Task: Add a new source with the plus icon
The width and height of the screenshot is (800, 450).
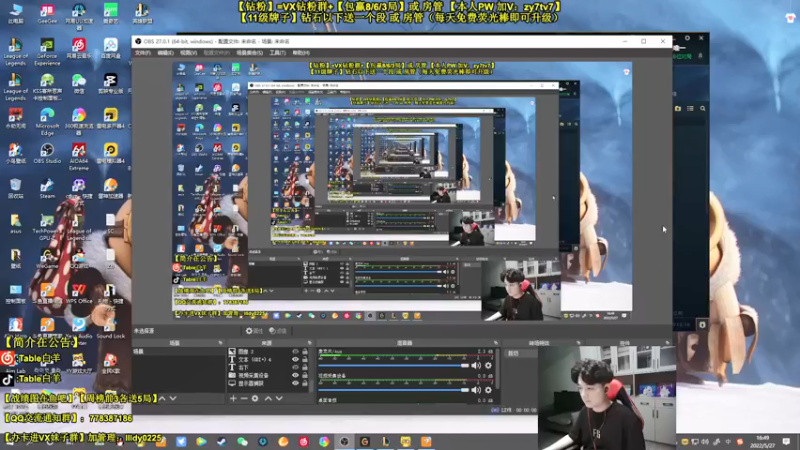Action: [x=233, y=398]
